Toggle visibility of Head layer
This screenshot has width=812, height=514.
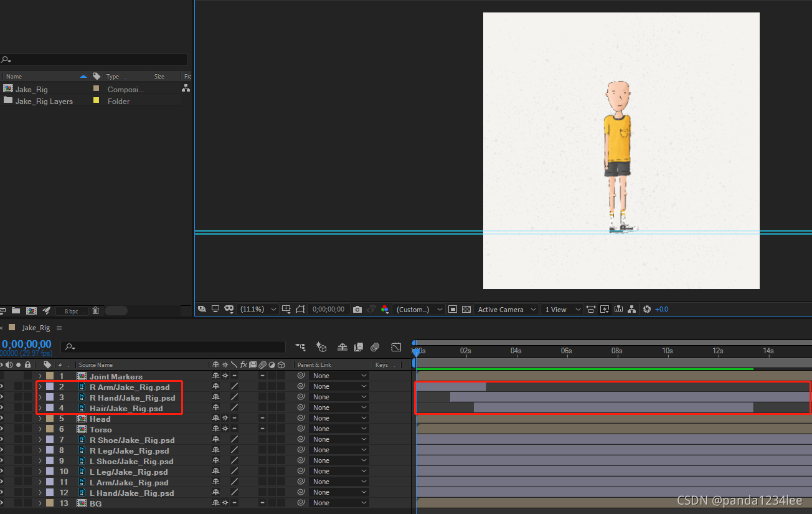pos(1,418)
